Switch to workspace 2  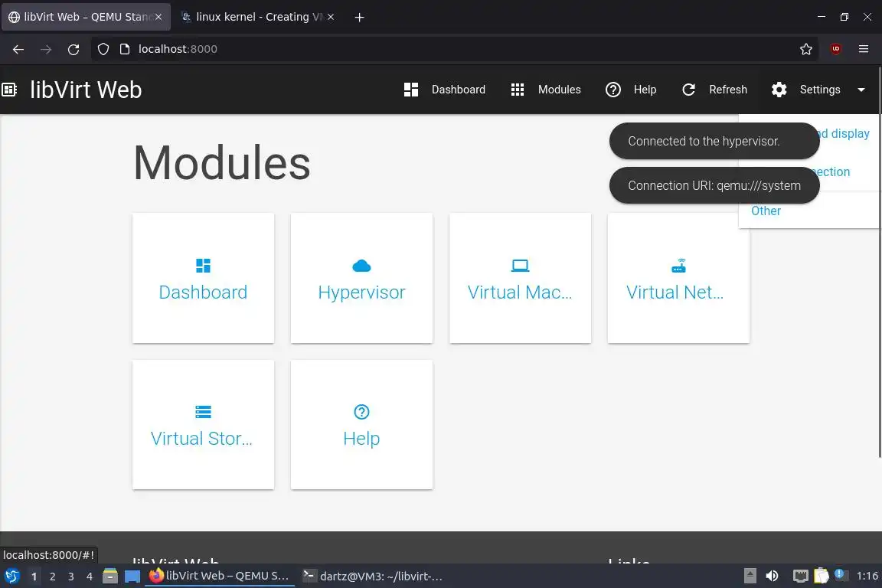(x=52, y=577)
